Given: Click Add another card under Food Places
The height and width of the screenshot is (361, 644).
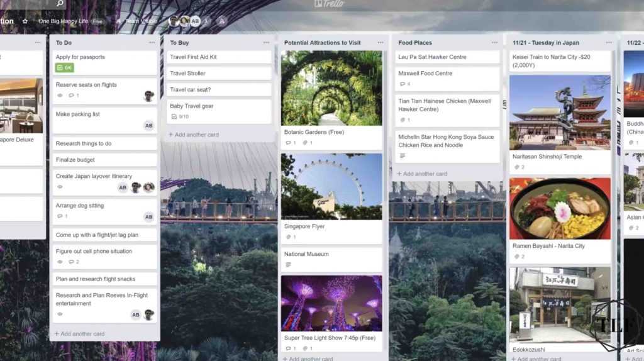Looking at the screenshot, I should [425, 174].
